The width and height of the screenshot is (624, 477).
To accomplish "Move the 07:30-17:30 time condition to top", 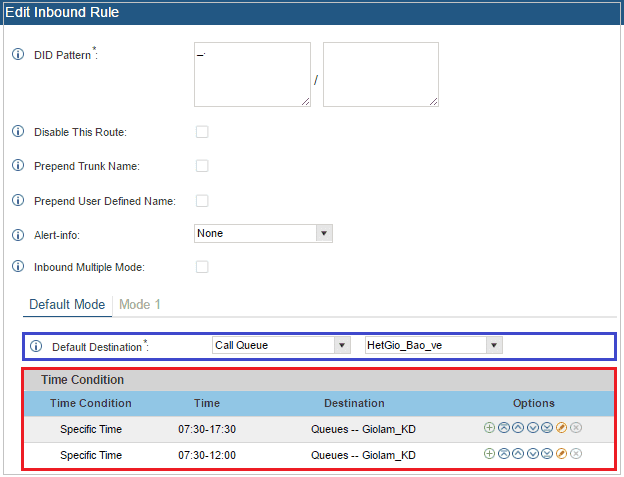I will 503,427.
